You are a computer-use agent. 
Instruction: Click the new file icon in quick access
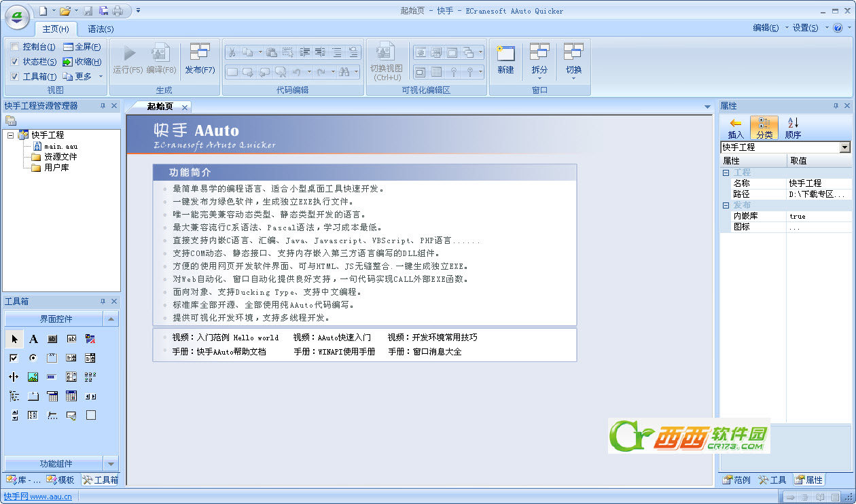(x=43, y=11)
